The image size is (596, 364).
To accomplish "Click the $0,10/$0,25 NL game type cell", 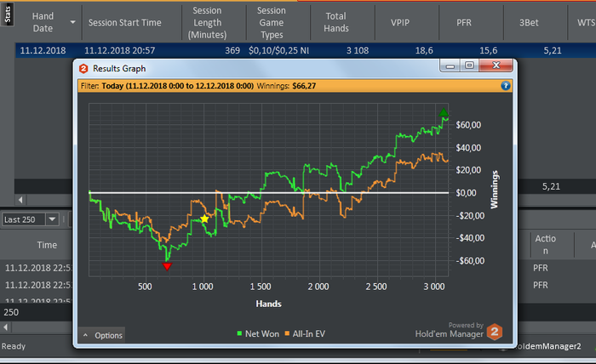I will [x=278, y=50].
